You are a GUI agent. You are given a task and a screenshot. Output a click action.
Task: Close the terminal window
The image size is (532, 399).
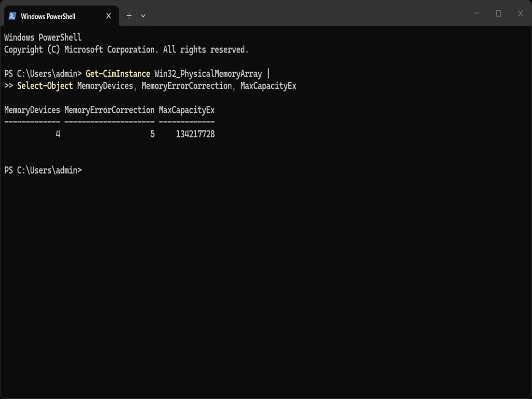521,13
